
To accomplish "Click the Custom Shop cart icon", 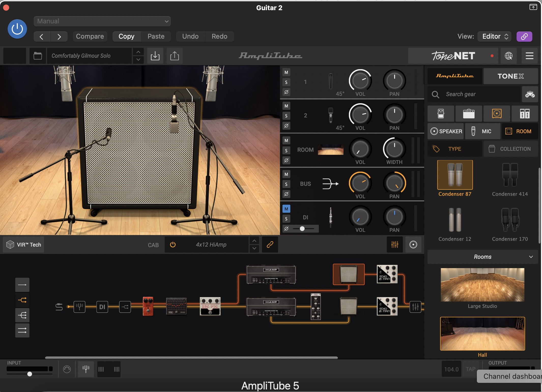I will (x=530, y=94).
